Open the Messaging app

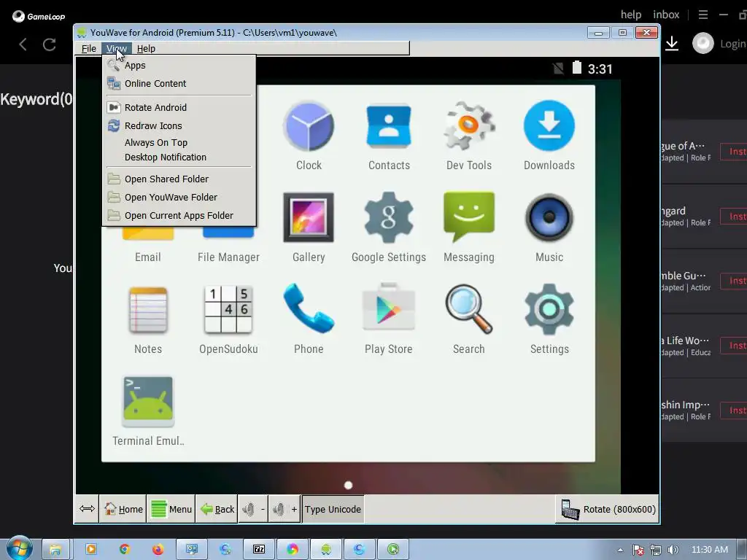(469, 217)
